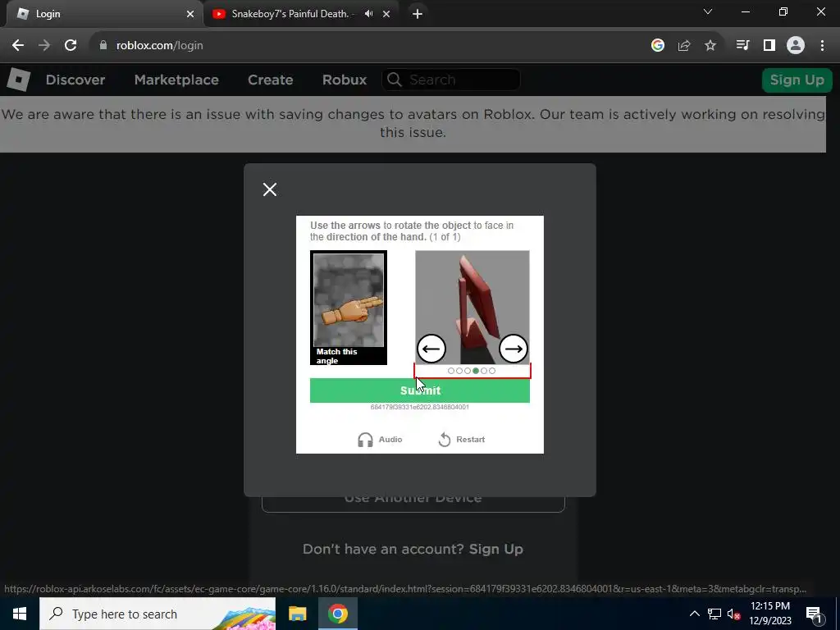The image size is (840, 630).
Task: Show hidden system tray icons
Action: click(694, 614)
